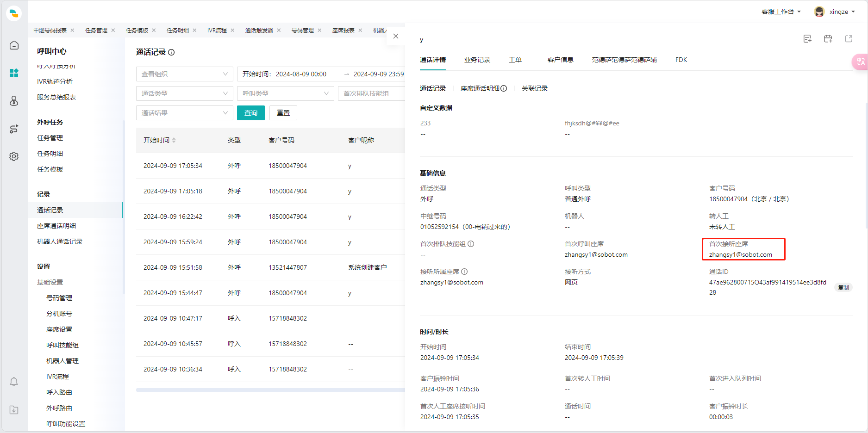Open IVR轨迹分析 in sidebar
Image resolution: width=868 pixels, height=433 pixels.
55,81
